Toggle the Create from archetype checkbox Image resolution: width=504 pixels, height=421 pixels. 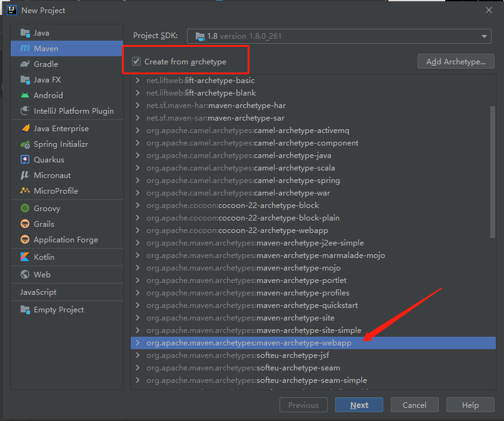(x=136, y=61)
